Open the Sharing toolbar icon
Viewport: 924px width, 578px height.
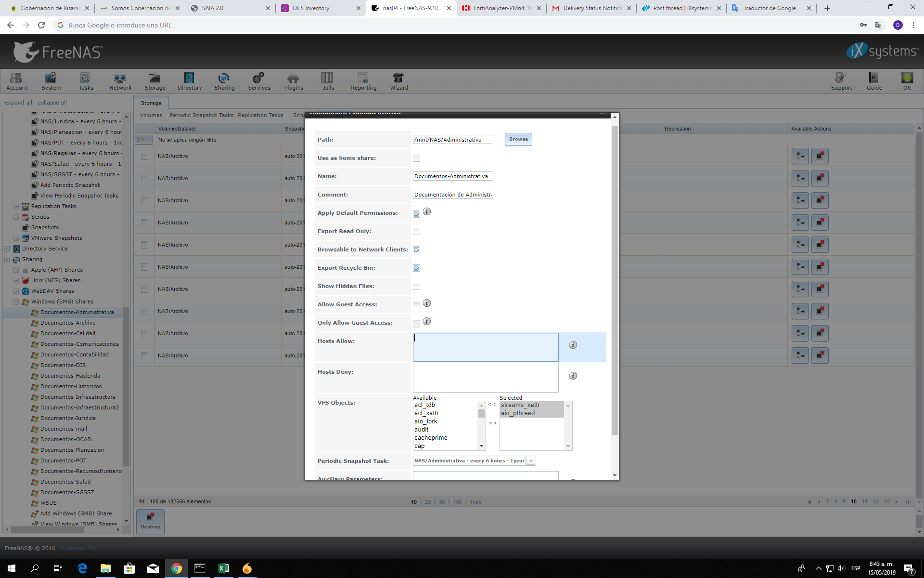224,81
